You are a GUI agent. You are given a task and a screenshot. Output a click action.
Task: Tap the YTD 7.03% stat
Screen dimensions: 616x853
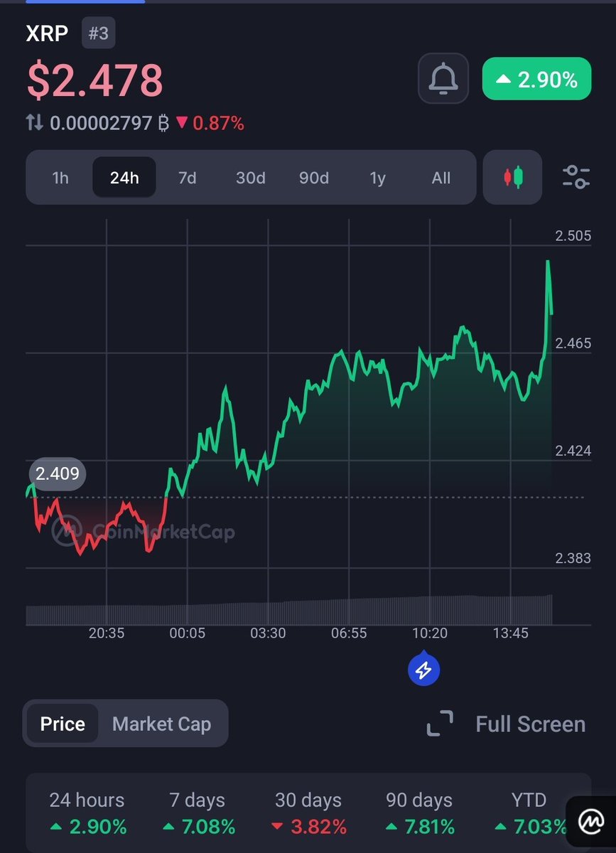tap(530, 813)
